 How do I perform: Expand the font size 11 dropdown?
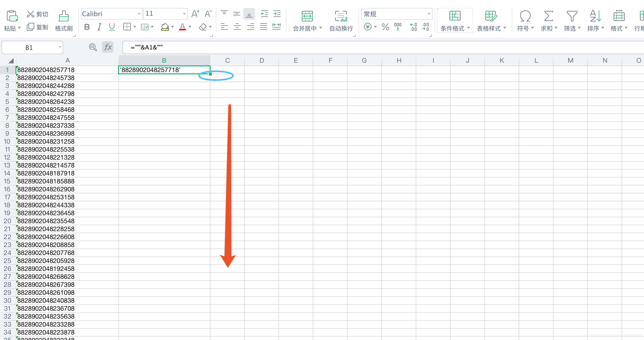pos(184,14)
